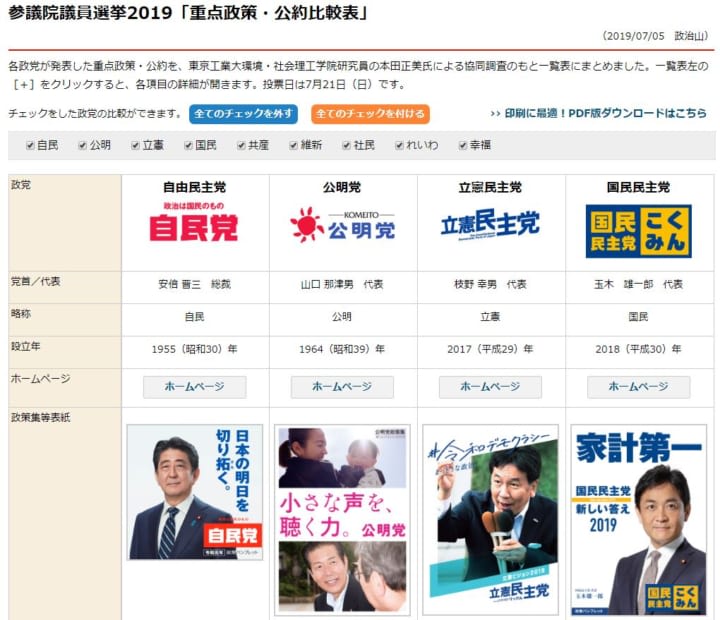720x620 pixels.
Task: Click the 国民民主党 column heading
Action: tap(639, 187)
